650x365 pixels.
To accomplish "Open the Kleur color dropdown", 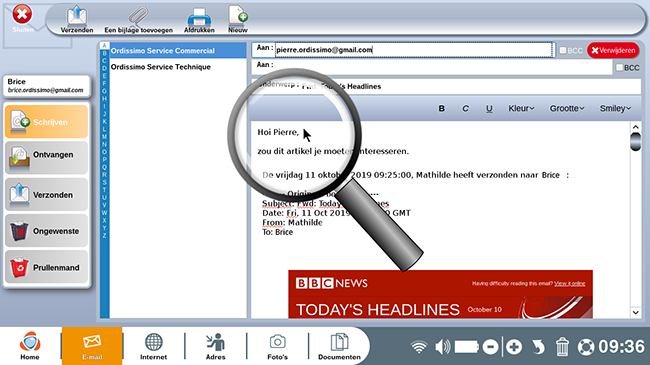I will 521,108.
